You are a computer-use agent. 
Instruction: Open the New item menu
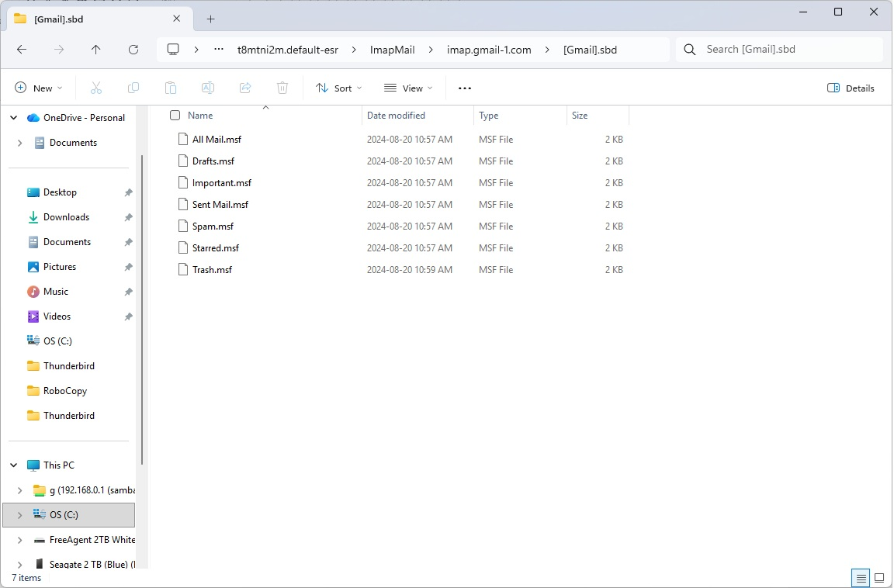[x=39, y=88]
